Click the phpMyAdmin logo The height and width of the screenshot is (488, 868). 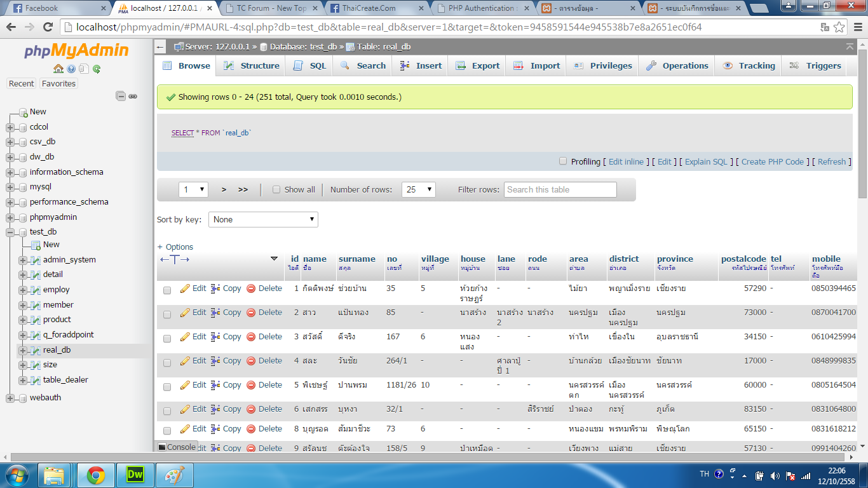[76, 51]
